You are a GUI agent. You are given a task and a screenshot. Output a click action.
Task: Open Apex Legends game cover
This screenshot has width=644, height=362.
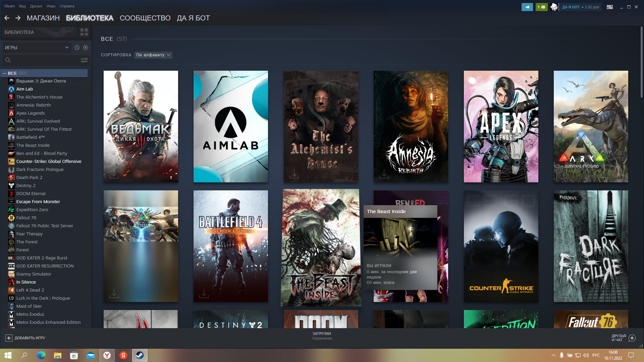(x=501, y=126)
